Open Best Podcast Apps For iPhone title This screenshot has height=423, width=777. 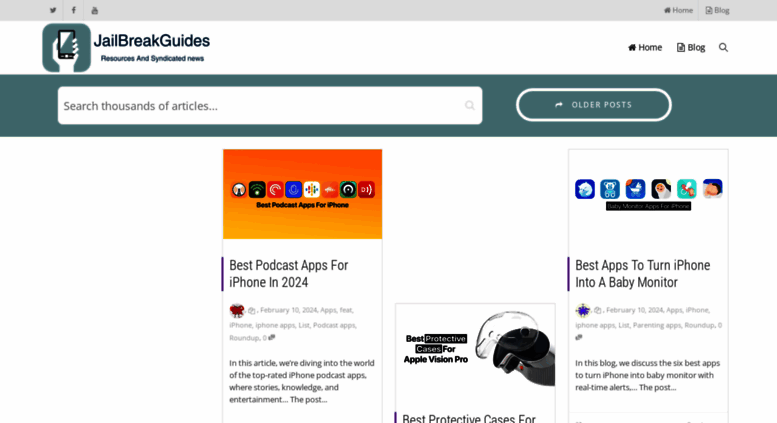click(289, 273)
